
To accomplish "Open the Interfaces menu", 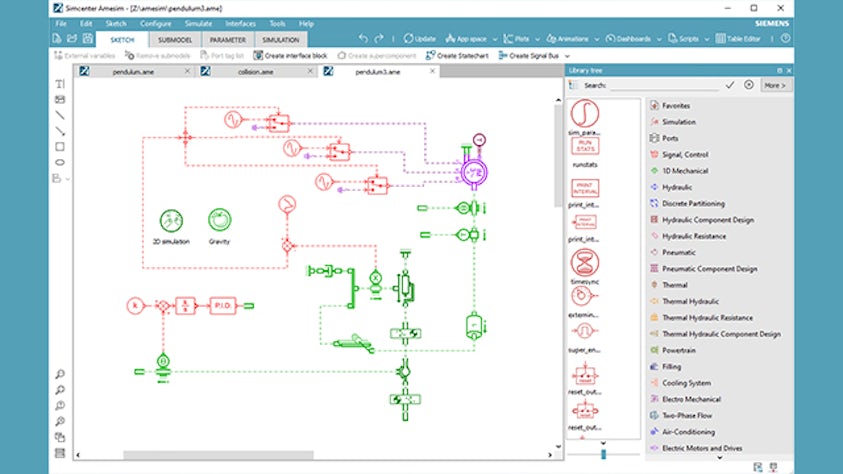I will pos(240,24).
